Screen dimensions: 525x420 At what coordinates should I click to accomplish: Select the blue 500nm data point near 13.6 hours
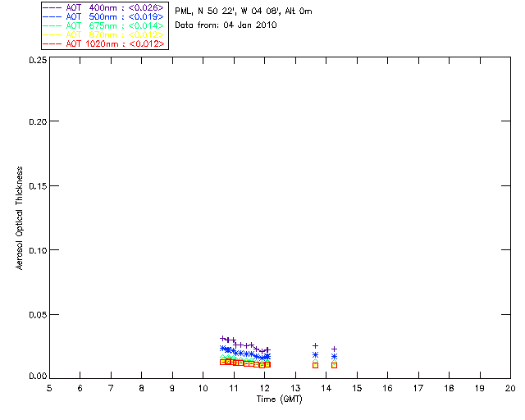click(315, 355)
